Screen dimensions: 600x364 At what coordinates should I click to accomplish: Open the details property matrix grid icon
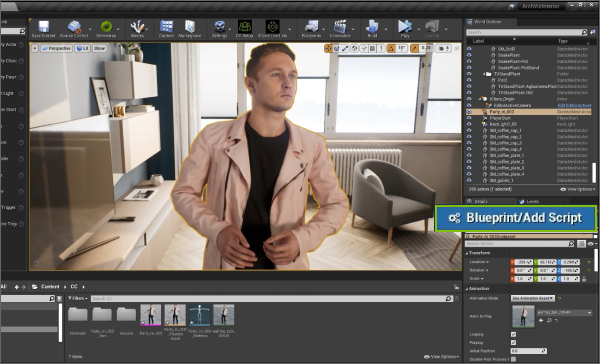click(x=581, y=244)
